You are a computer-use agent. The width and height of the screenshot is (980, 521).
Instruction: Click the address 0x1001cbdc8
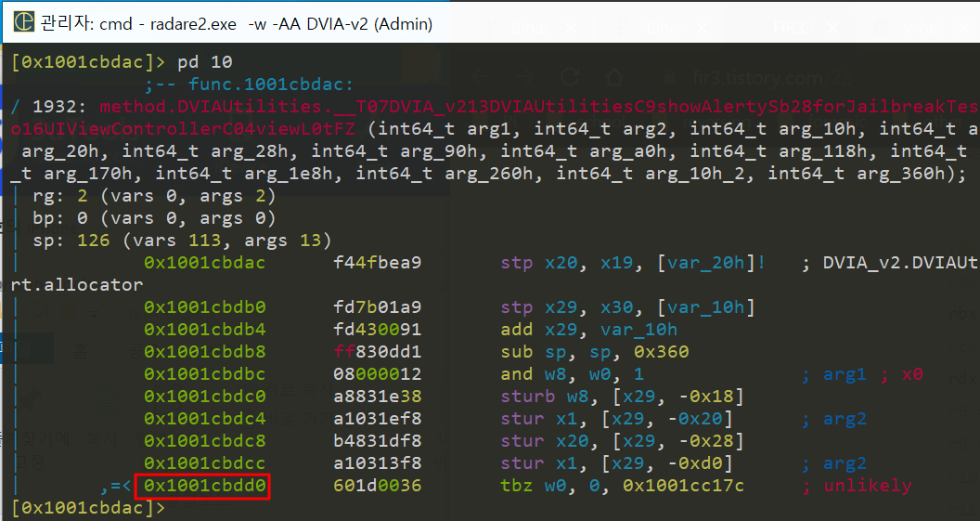coord(205,441)
